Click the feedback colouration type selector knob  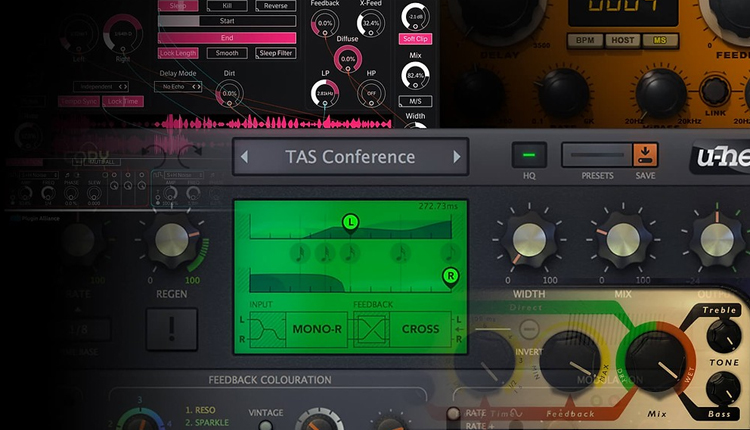click(x=140, y=421)
